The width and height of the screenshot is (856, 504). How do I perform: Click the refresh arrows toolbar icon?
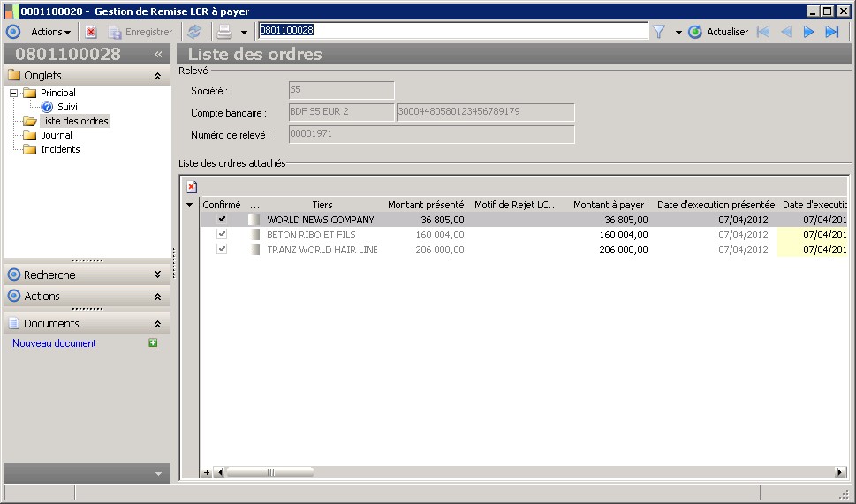(194, 32)
